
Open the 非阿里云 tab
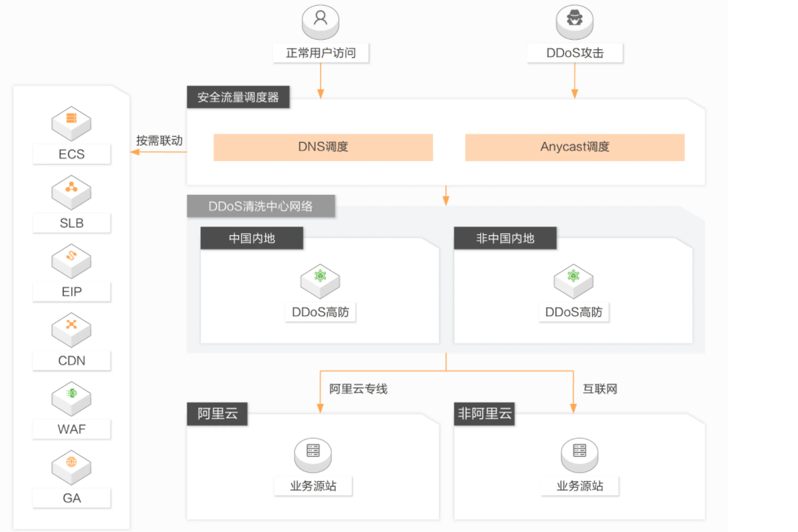(484, 414)
